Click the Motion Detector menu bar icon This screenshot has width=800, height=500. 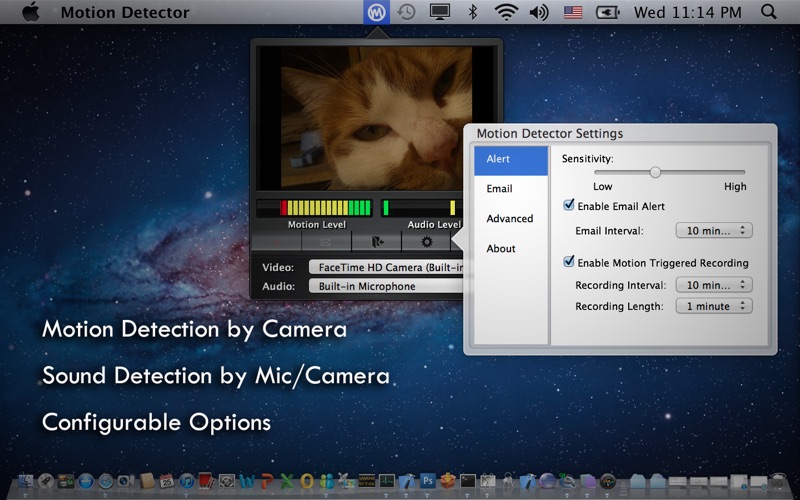pos(377,12)
